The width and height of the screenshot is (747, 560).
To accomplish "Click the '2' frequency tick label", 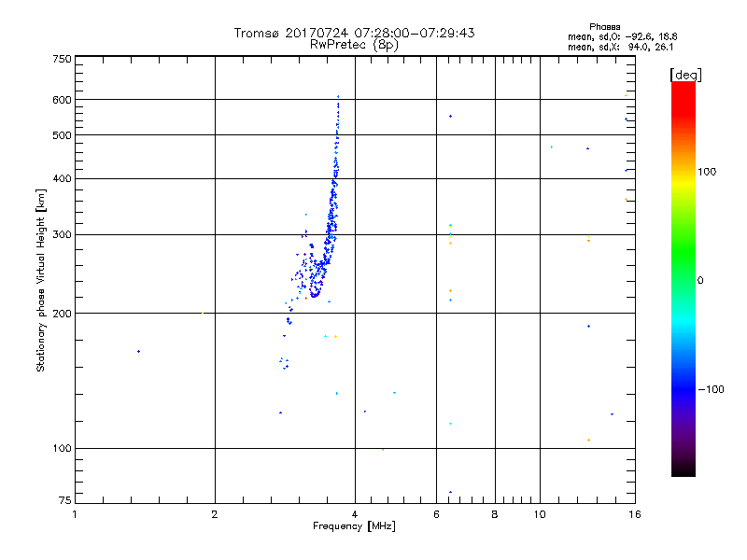I will click(215, 514).
